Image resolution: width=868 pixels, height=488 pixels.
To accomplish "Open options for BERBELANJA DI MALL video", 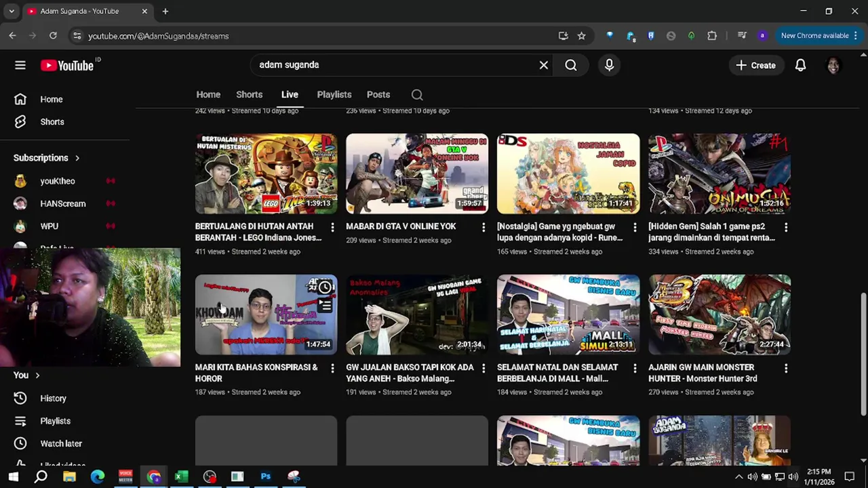I will [x=635, y=368].
